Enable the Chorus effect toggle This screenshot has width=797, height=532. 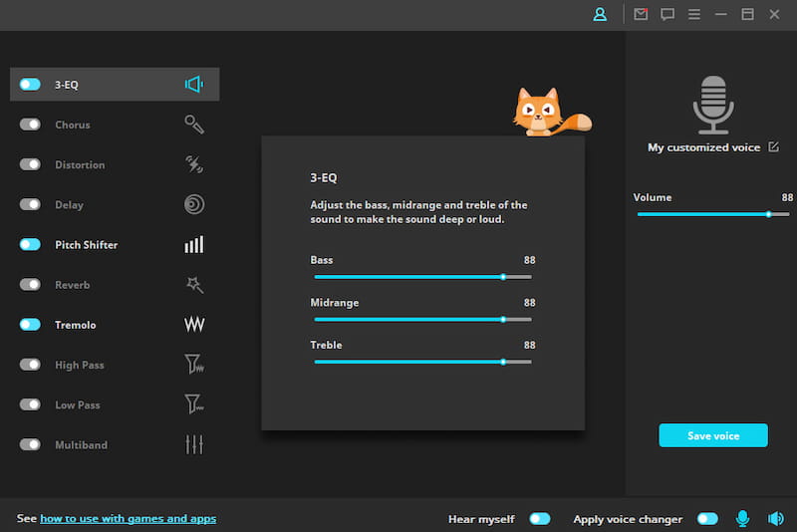tap(30, 125)
